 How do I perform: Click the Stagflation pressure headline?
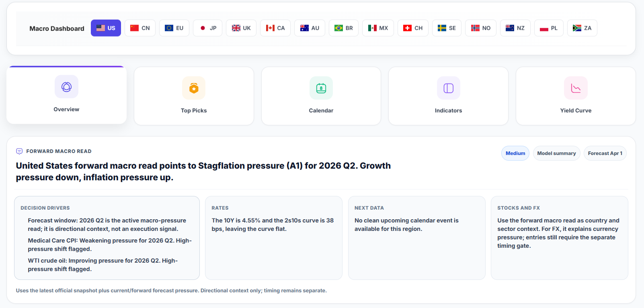(x=203, y=171)
